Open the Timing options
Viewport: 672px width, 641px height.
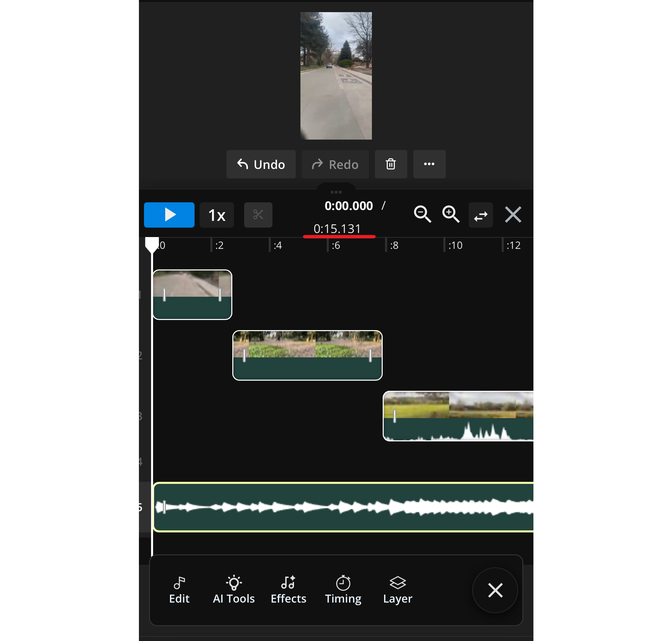click(343, 590)
